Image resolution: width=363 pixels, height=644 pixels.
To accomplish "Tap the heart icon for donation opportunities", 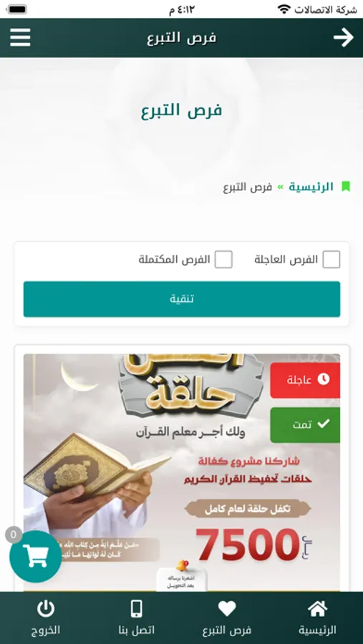I will pyautogui.click(x=227, y=608).
